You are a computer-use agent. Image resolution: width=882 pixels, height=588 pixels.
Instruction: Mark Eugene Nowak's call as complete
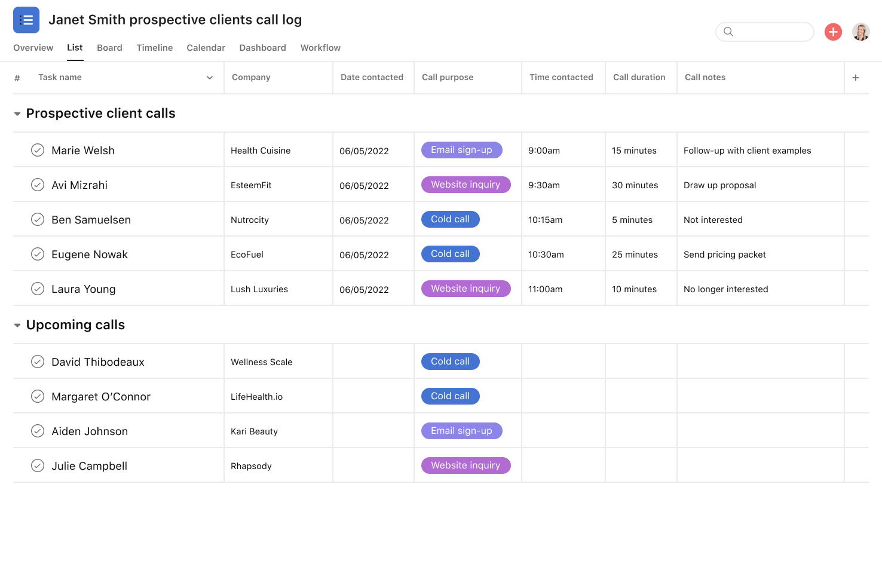coord(38,253)
